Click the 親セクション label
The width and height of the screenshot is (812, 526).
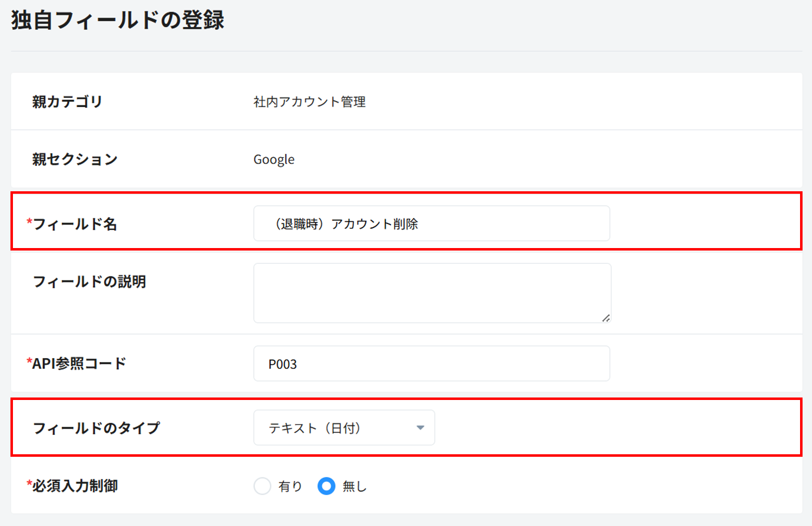pyautogui.click(x=75, y=159)
